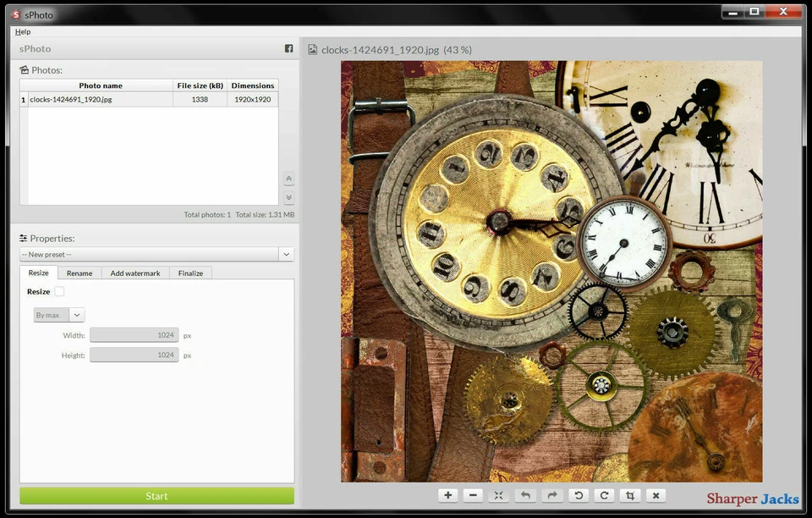This screenshot has height=518, width=812.
Task: Click the Fit-to-window icon under the image
Action: coord(498,495)
